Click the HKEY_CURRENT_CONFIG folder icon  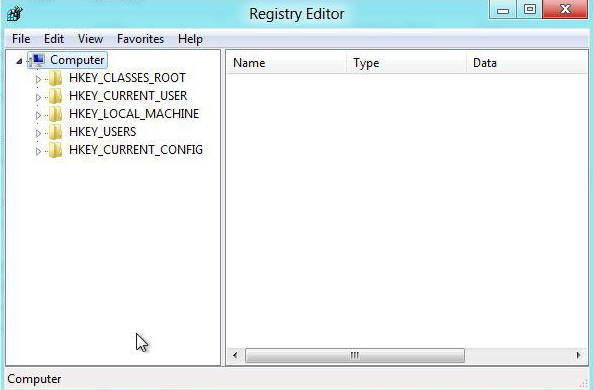56,150
